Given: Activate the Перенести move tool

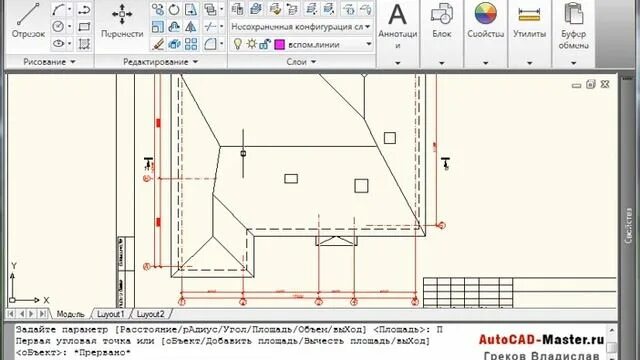Looking at the screenshot, I should [x=122, y=21].
